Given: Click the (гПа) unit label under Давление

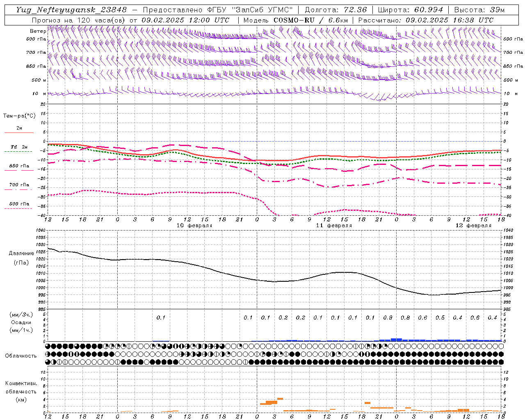Looking at the screenshot, I should (x=21, y=262).
